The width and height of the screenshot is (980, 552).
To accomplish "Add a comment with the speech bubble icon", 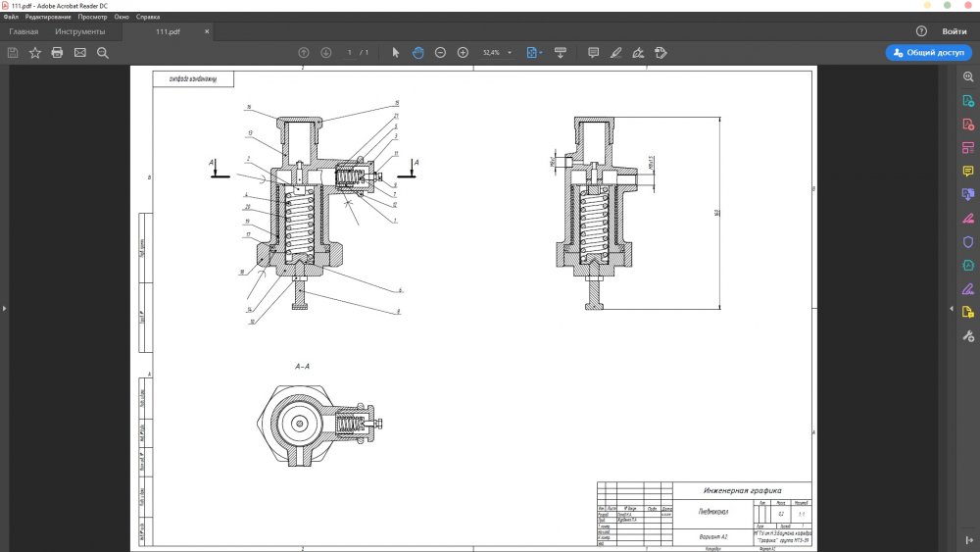I will [593, 52].
